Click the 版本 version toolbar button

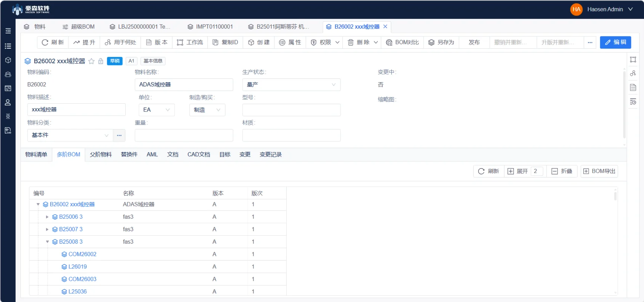pyautogui.click(x=157, y=42)
